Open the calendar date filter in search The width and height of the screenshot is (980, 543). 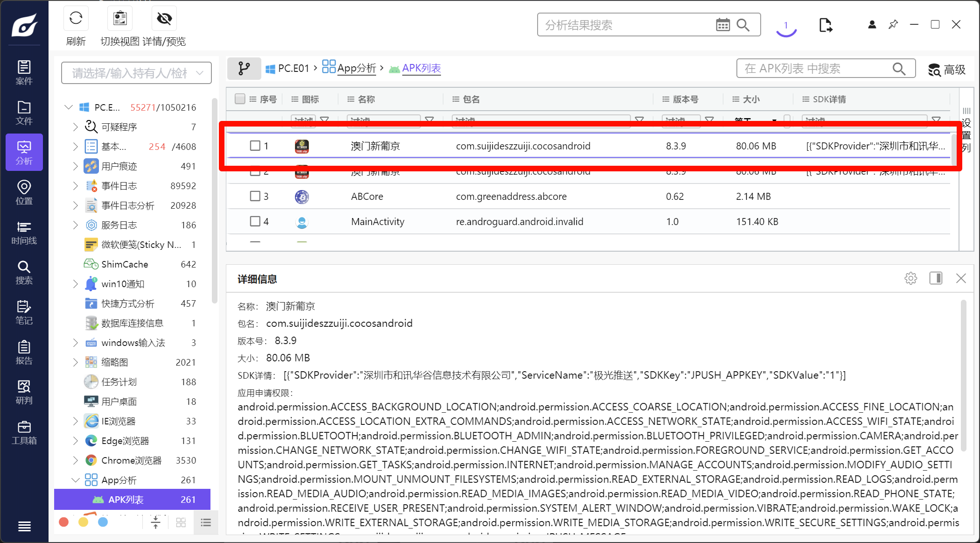(722, 25)
